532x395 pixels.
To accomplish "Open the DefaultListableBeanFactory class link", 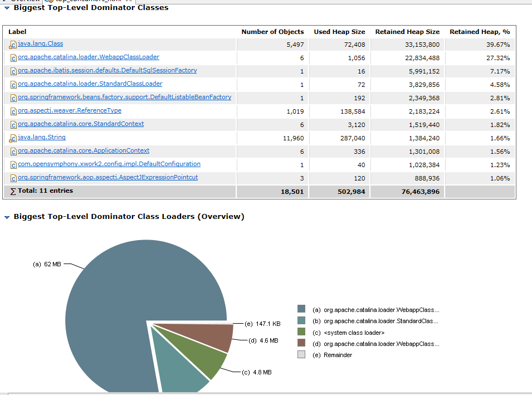I will coord(125,97).
